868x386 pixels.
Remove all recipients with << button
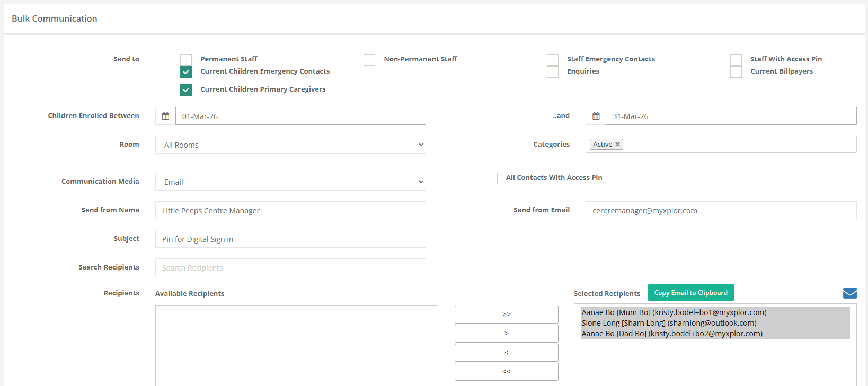506,372
